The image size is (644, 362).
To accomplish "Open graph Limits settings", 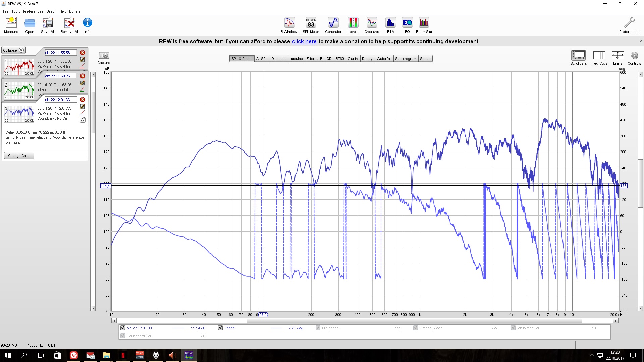I will pos(618,57).
